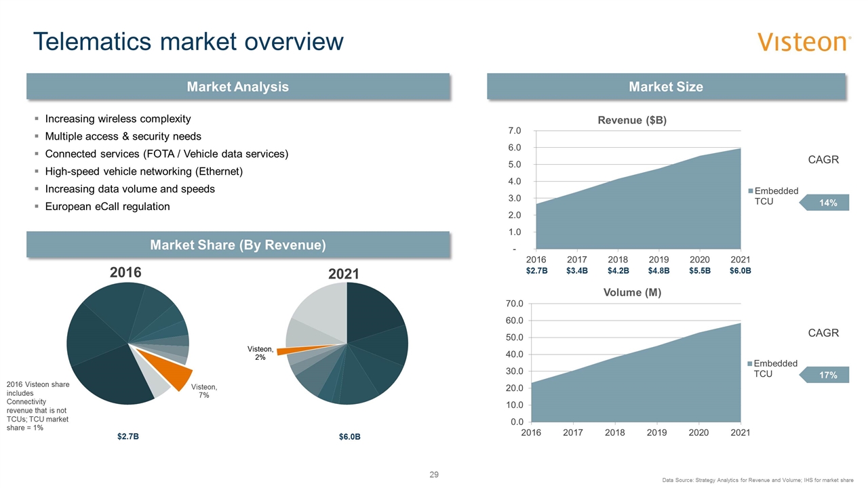The image size is (868, 488).
Task: Click the 17% CAGR arrow badge
Action: 825,375
